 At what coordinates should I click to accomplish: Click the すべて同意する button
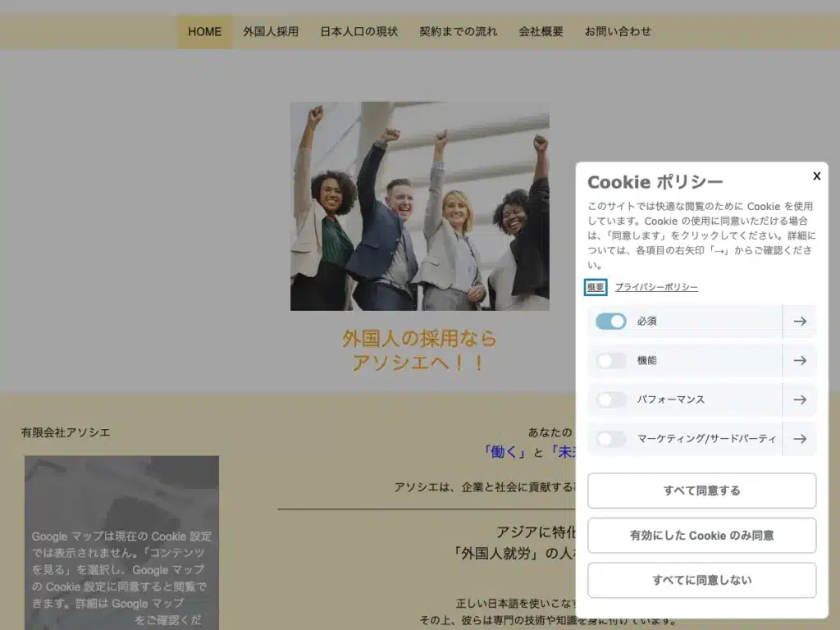coord(702,491)
